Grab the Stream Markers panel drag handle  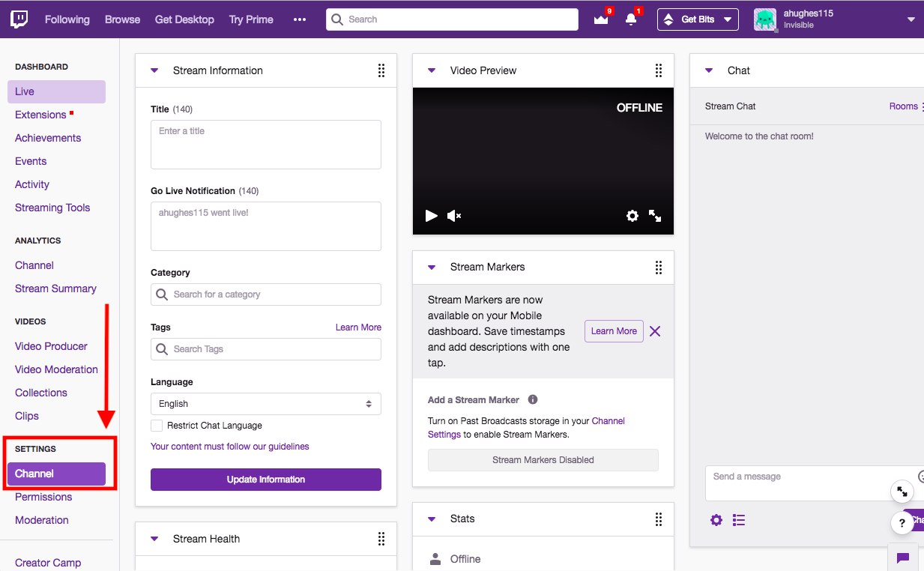coord(659,267)
